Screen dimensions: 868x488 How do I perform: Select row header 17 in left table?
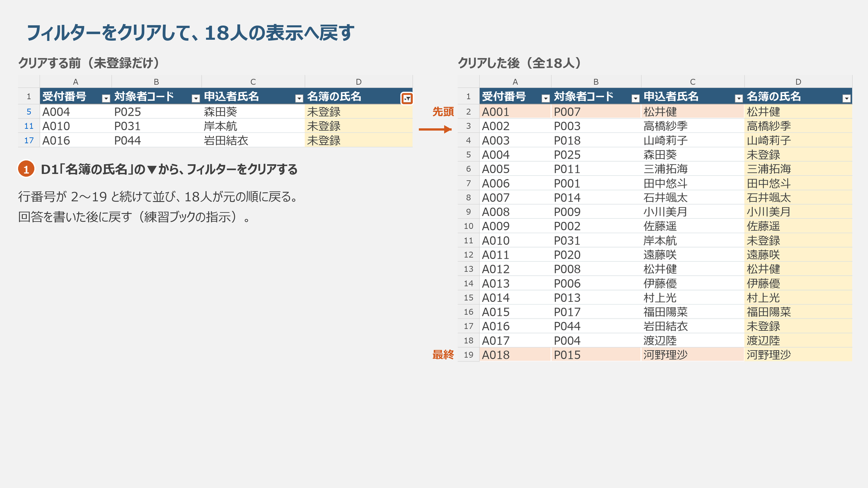(29, 141)
